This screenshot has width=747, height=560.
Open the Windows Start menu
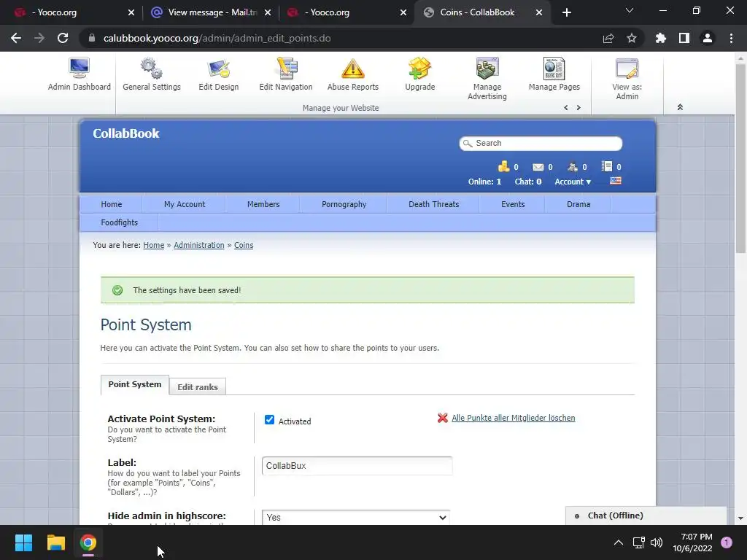point(23,542)
